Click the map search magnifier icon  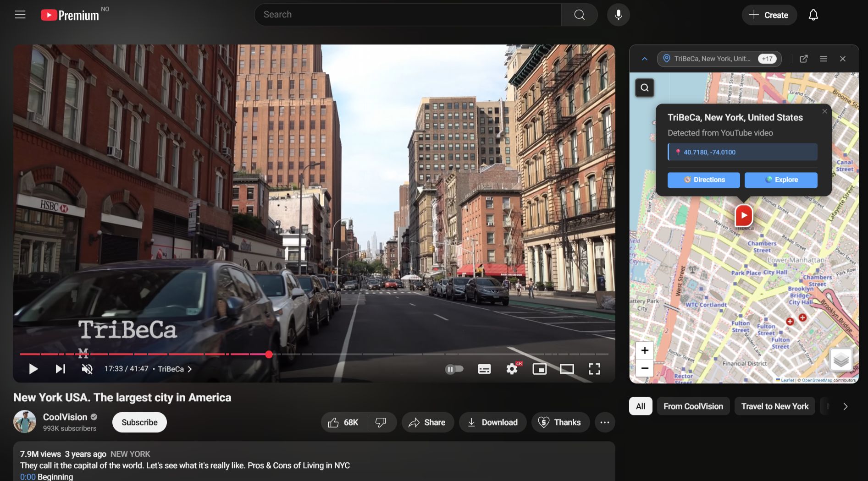645,87
